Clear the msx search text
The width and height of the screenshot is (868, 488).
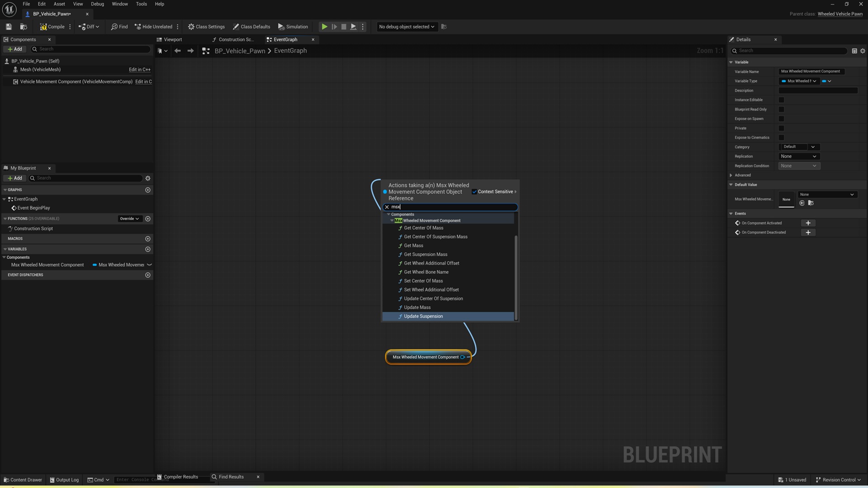387,207
